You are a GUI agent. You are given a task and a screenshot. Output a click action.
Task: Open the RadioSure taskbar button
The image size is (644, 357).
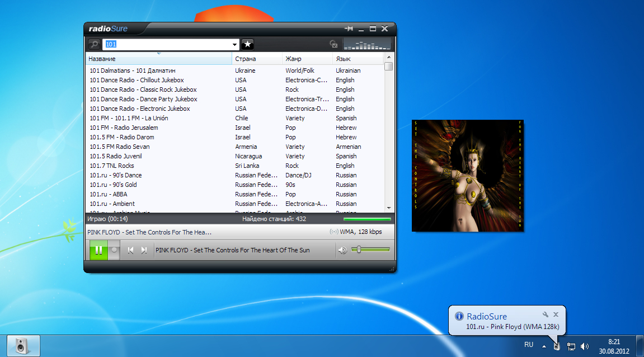point(23,346)
